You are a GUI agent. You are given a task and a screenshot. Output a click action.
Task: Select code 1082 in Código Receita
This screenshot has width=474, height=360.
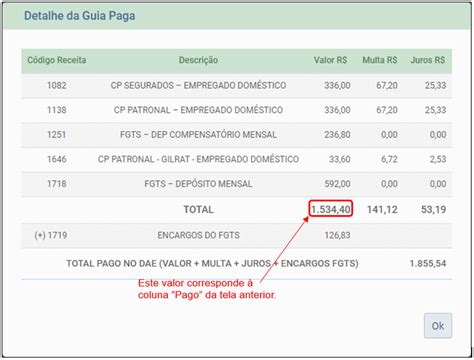[57, 85]
